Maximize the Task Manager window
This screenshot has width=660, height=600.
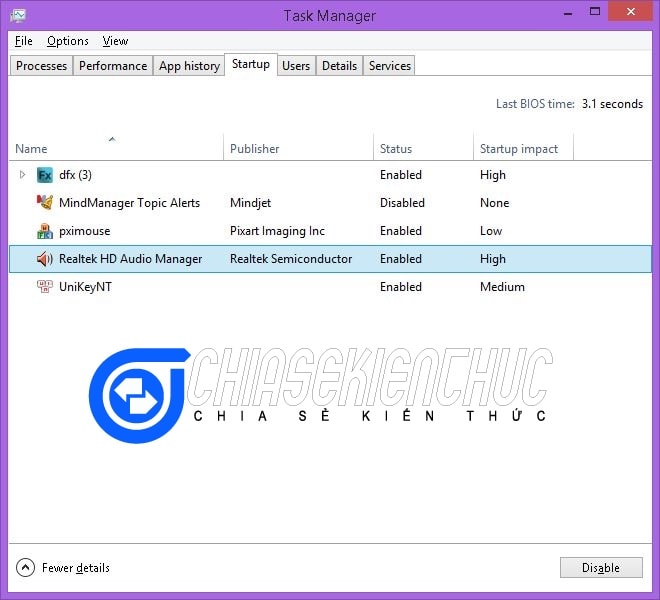595,12
